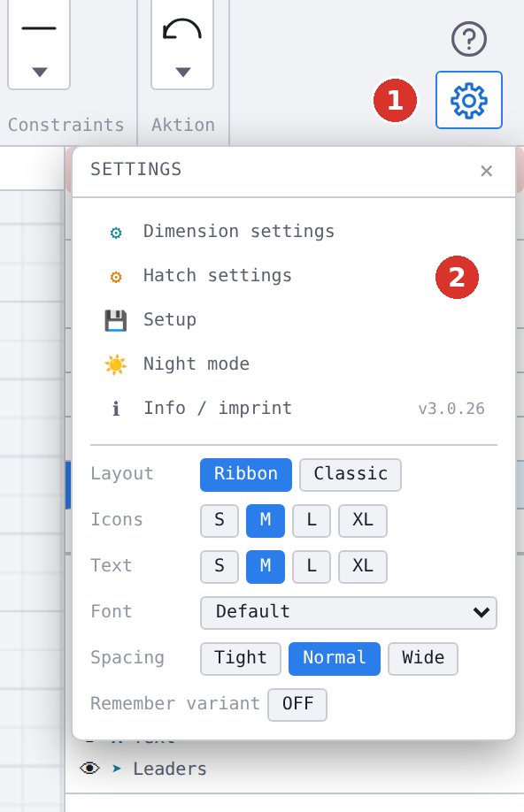Viewport: 524px width, 812px height.
Task: Set Spacing to Wide
Action: 423,659
